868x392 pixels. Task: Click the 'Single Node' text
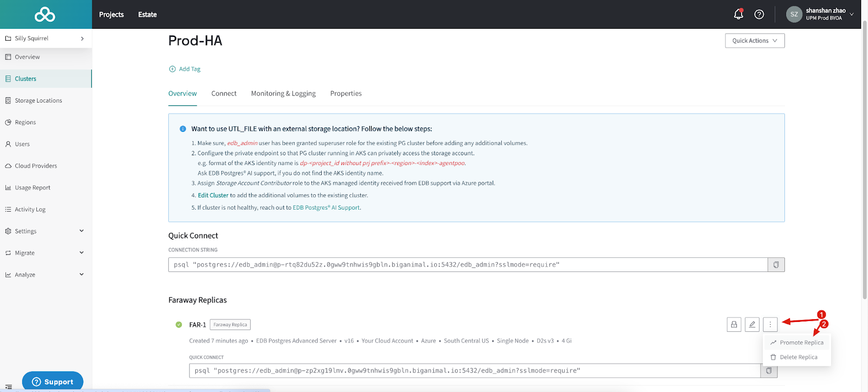click(513, 341)
